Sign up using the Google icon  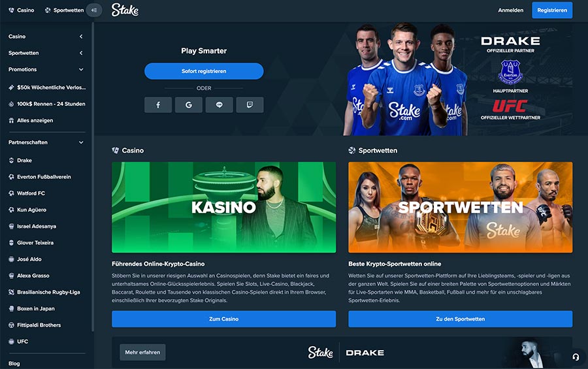point(189,105)
